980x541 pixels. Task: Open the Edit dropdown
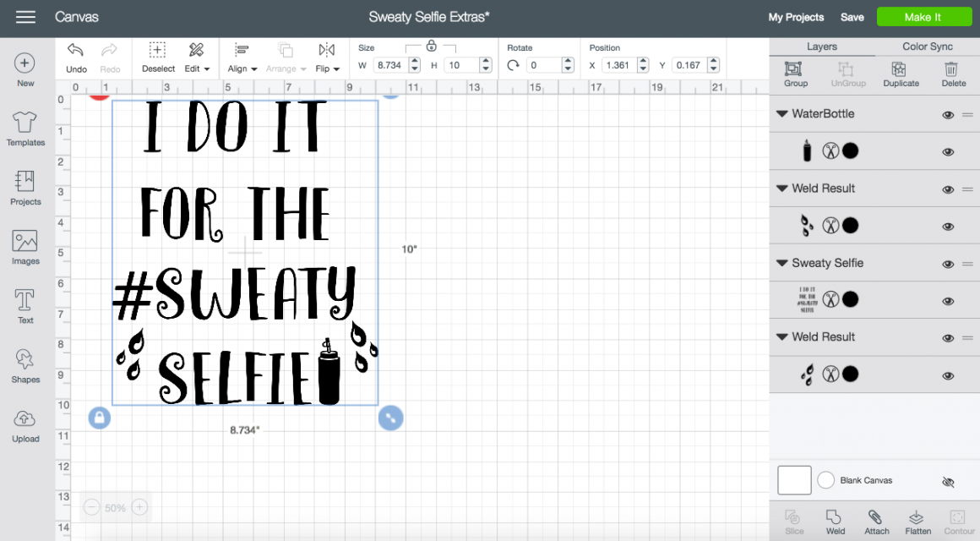(197, 57)
